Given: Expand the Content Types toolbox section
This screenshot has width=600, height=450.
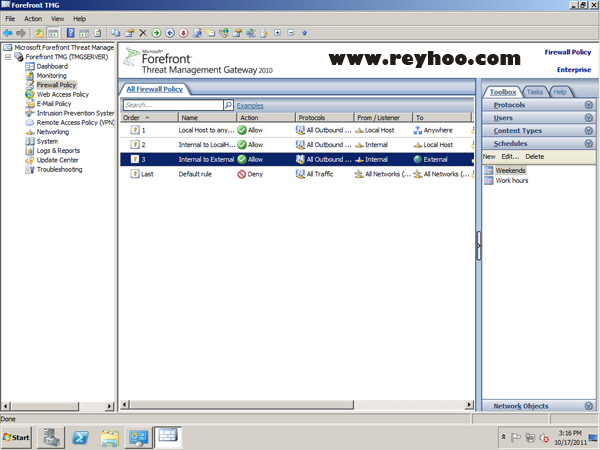Looking at the screenshot, I should [538, 131].
